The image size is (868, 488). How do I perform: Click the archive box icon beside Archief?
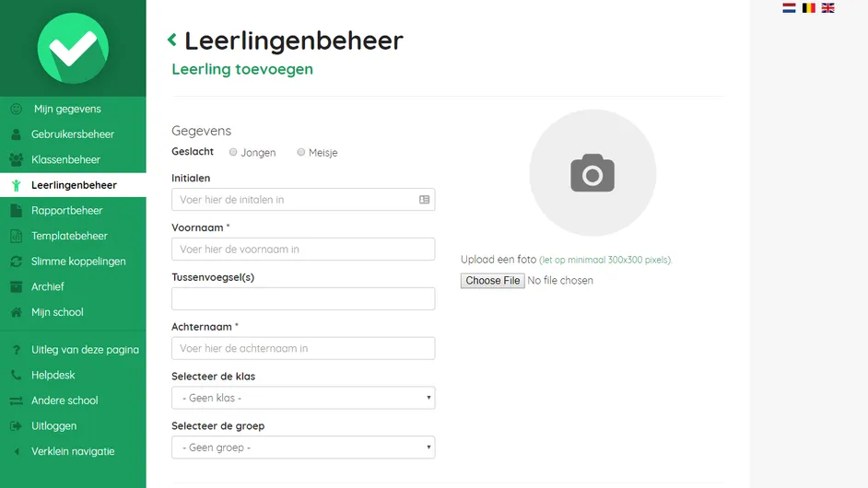point(16,286)
